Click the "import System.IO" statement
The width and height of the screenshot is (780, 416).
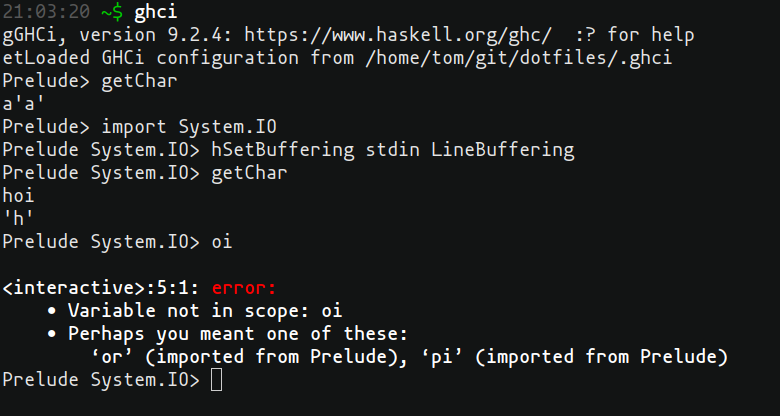[x=188, y=127]
